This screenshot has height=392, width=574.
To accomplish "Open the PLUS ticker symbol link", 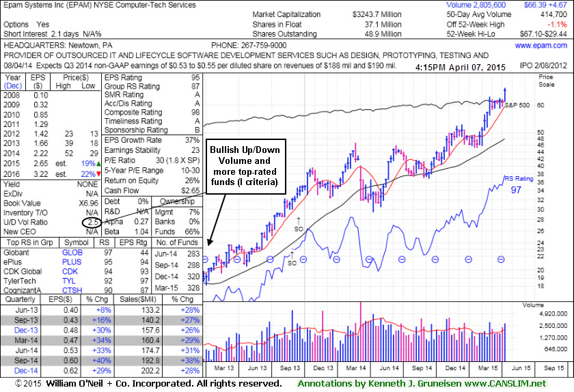I will [x=72, y=262].
